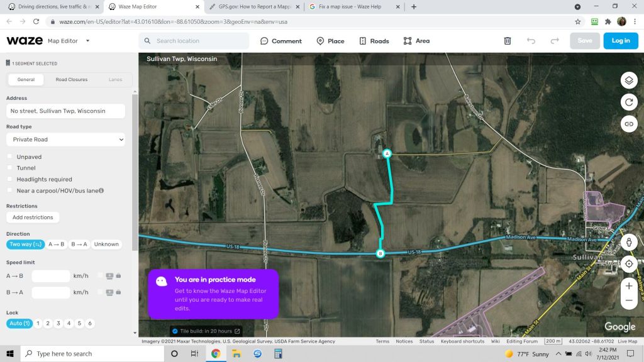Open carpool lane info icon

pos(101,190)
